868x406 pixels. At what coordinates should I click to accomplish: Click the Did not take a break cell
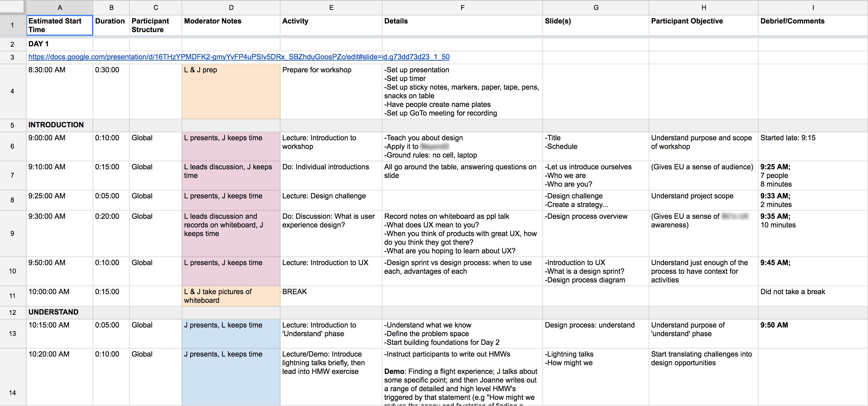(813, 296)
